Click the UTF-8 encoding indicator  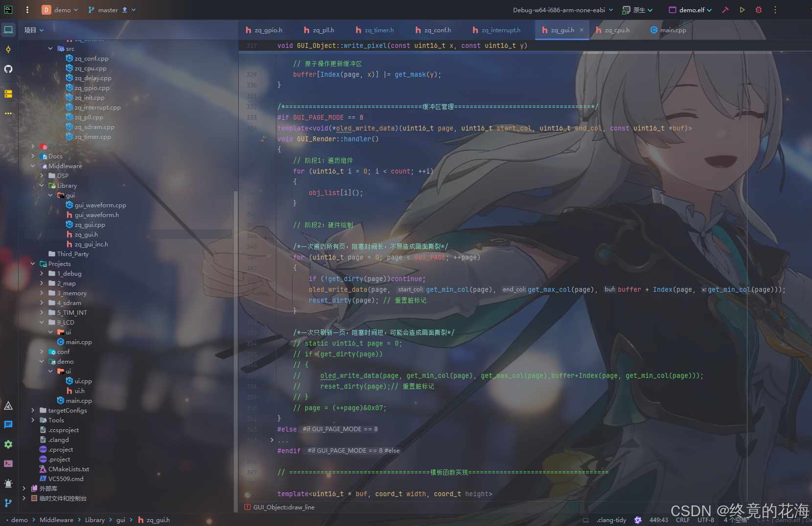706,520
